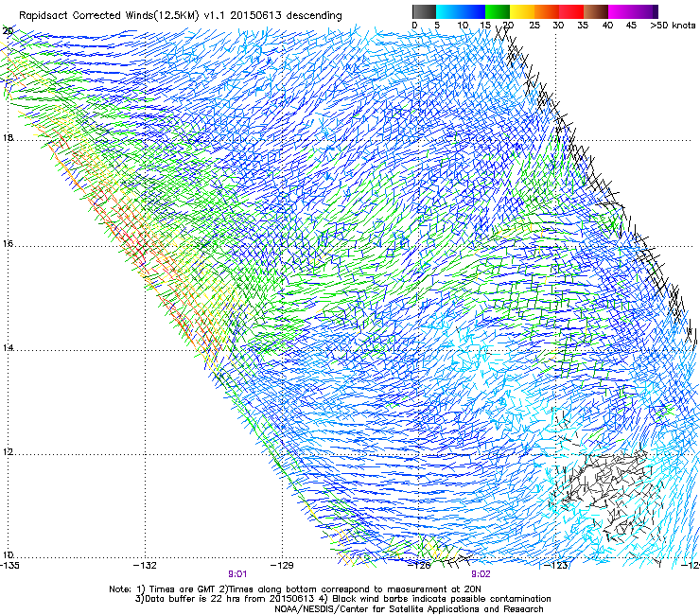
Task: Click the longitude label -135
Action: pyautogui.click(x=9, y=566)
